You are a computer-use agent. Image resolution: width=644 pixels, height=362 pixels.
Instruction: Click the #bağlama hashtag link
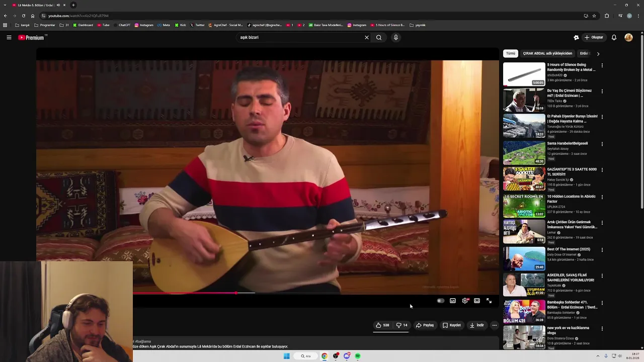(143, 341)
